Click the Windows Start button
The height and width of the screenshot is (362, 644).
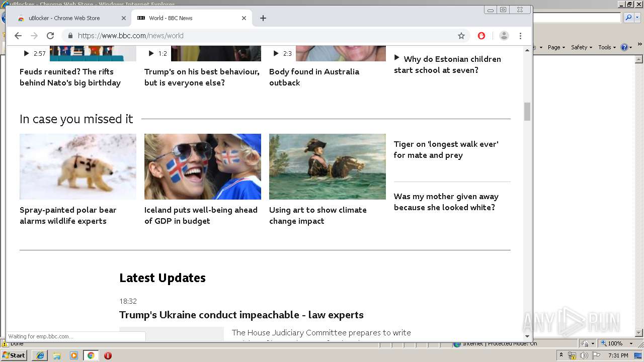[x=14, y=355]
